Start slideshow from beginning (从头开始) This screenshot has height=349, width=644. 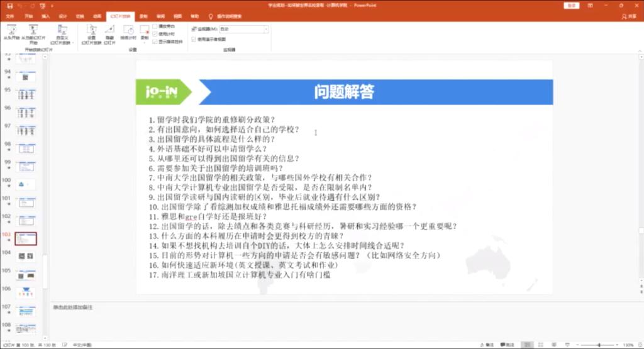point(12,31)
